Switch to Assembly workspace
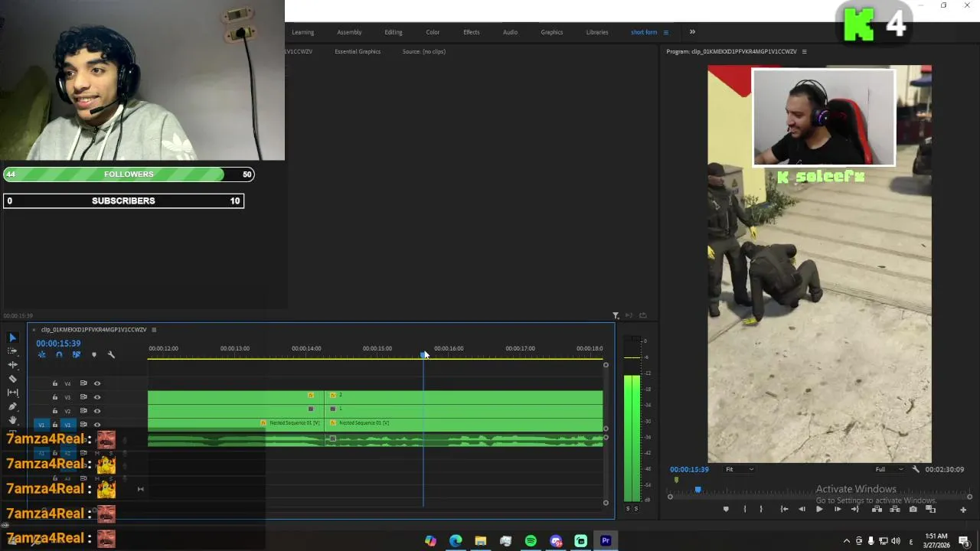Image resolution: width=980 pixels, height=551 pixels. pyautogui.click(x=349, y=32)
